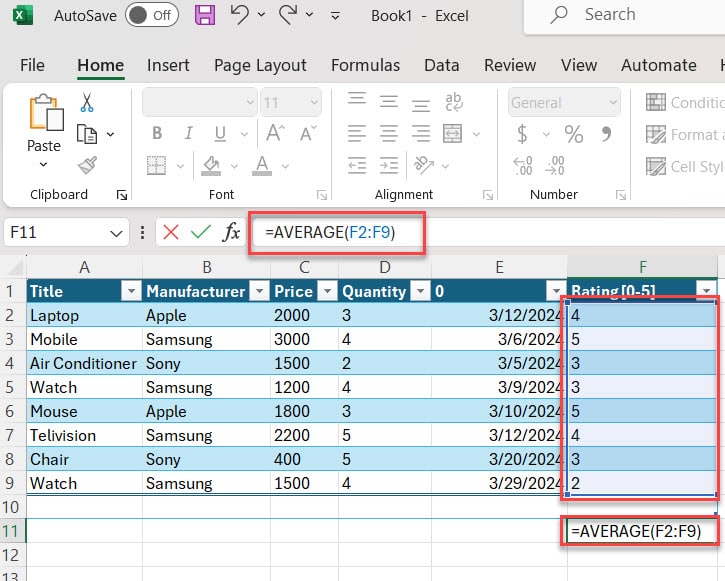Screen dimensions: 725x581
Task: Expand the Paste options arrow
Action: click(43, 164)
